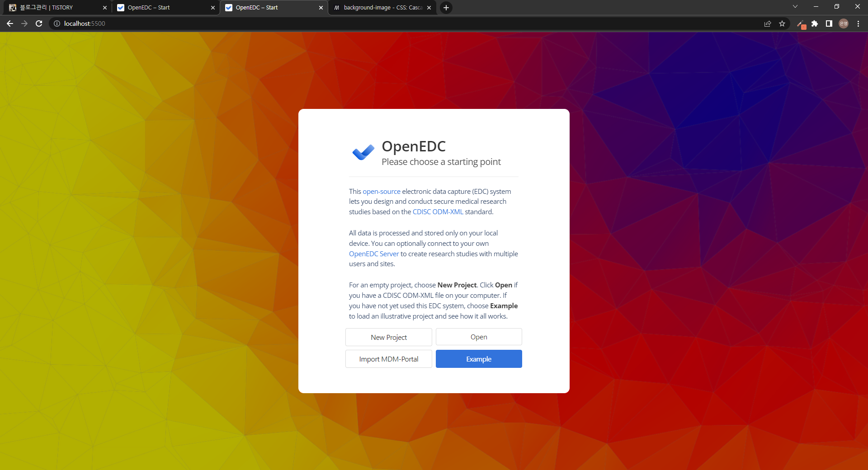
Task: Switch to the first OpenEDC – Start tab
Action: point(165,8)
